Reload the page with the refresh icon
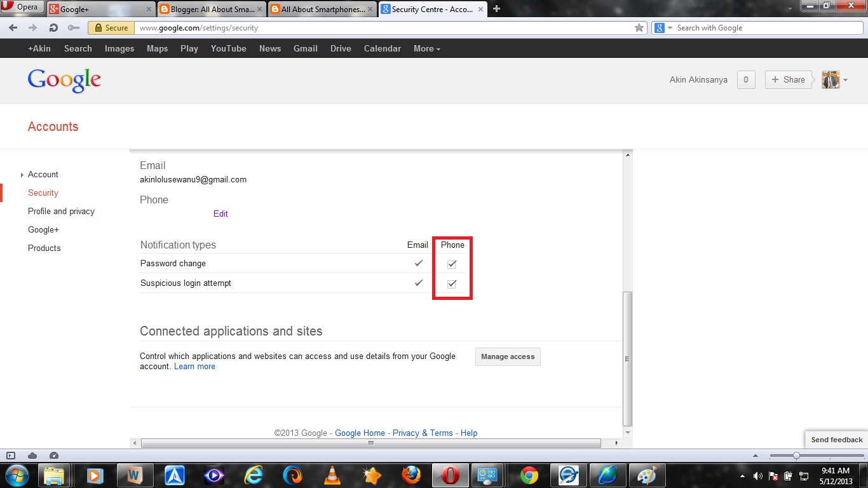 pos(53,28)
